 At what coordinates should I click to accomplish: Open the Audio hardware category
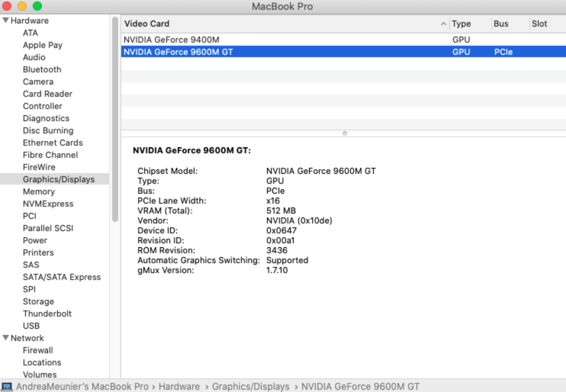34,57
